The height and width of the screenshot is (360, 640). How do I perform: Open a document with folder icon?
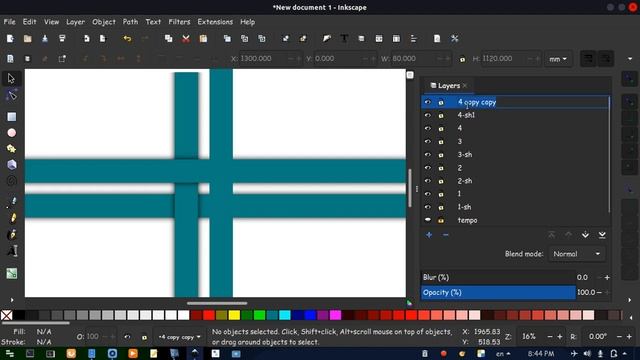(x=27, y=38)
